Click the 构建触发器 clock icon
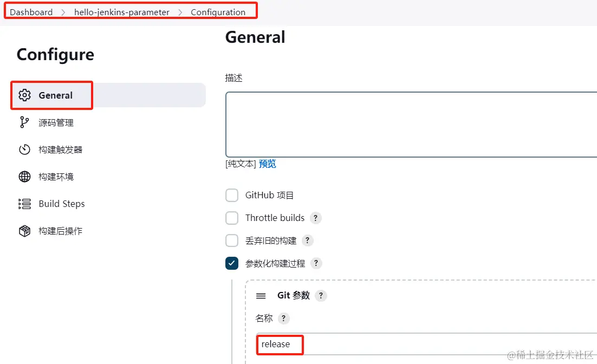Screen dimensions: 597x364 [25, 149]
